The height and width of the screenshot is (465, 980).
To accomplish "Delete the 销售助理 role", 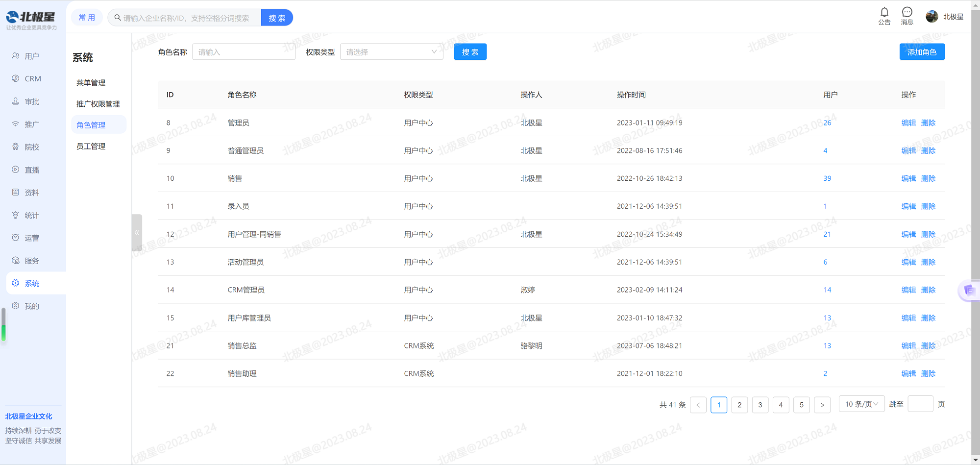I will coord(928,373).
